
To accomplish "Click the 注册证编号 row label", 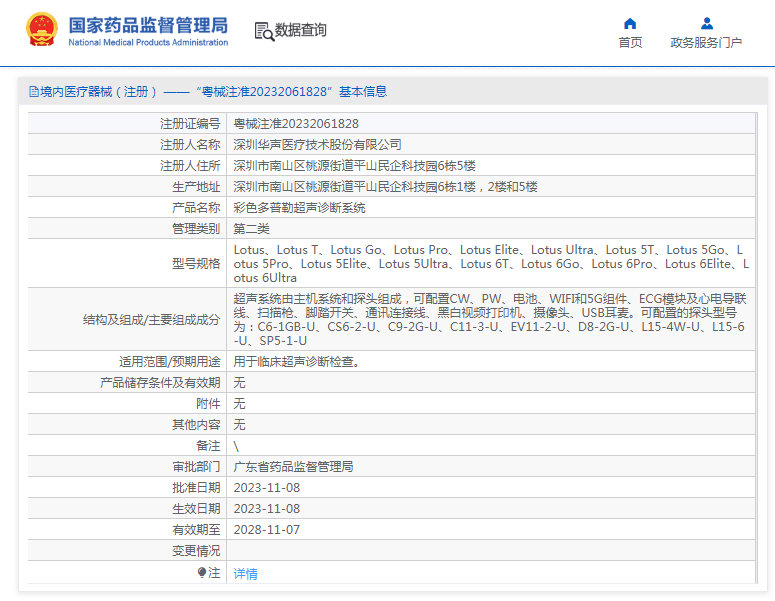I will (x=190, y=124).
